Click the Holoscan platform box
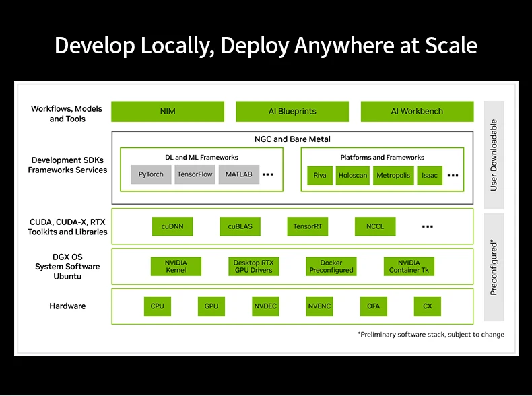This screenshot has height=396, width=532. pyautogui.click(x=353, y=175)
